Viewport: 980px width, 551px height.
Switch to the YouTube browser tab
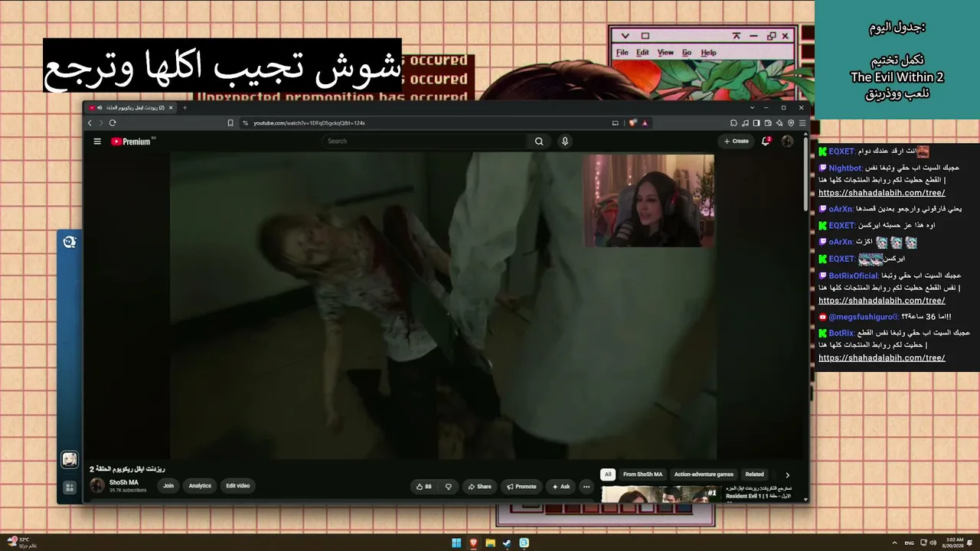132,108
